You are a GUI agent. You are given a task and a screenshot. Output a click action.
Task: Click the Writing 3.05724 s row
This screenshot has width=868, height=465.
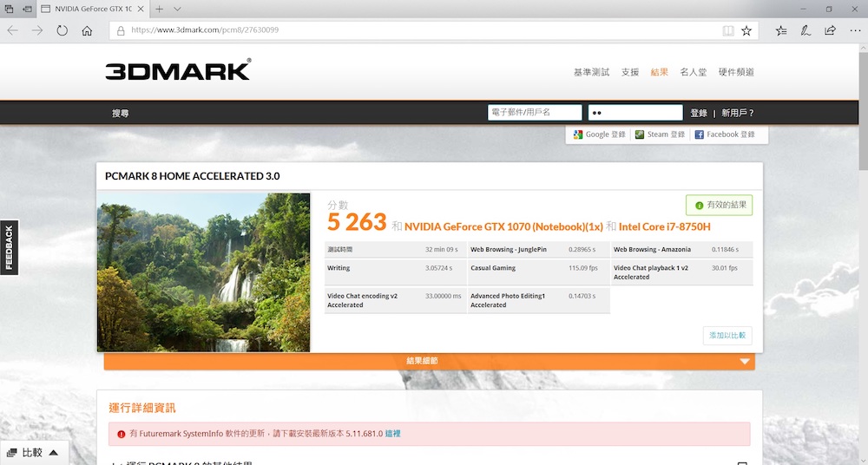pos(395,272)
